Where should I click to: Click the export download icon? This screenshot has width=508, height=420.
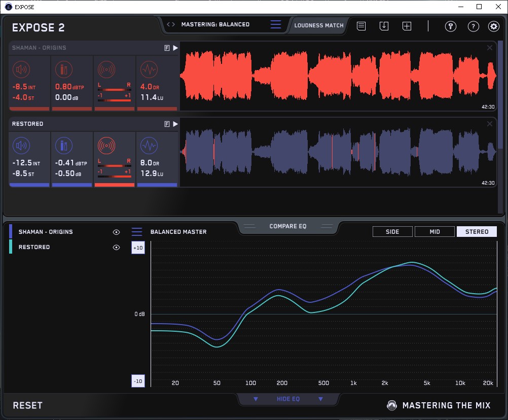[x=384, y=26]
